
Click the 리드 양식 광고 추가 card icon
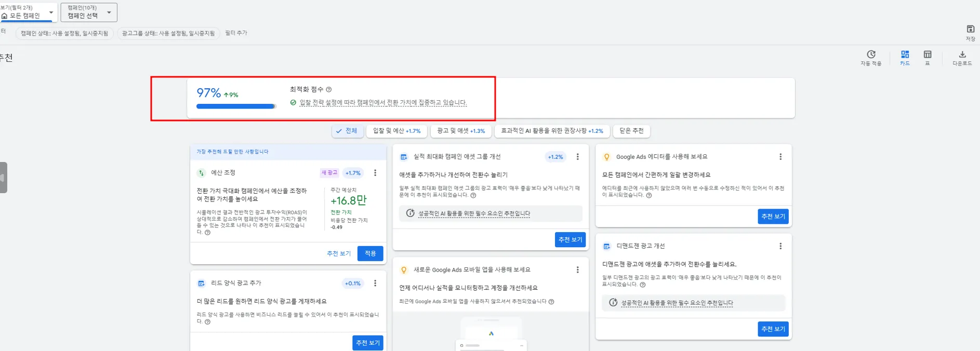[x=201, y=283]
